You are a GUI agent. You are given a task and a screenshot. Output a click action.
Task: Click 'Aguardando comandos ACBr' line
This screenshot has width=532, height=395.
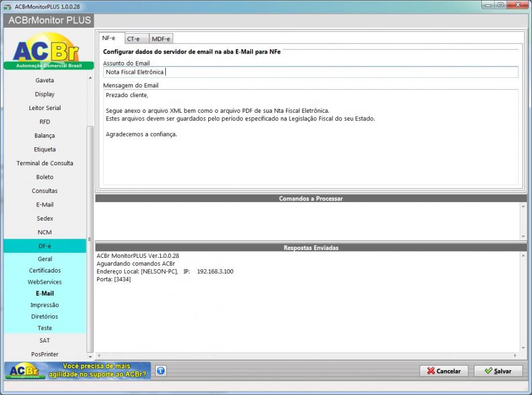tap(136, 264)
